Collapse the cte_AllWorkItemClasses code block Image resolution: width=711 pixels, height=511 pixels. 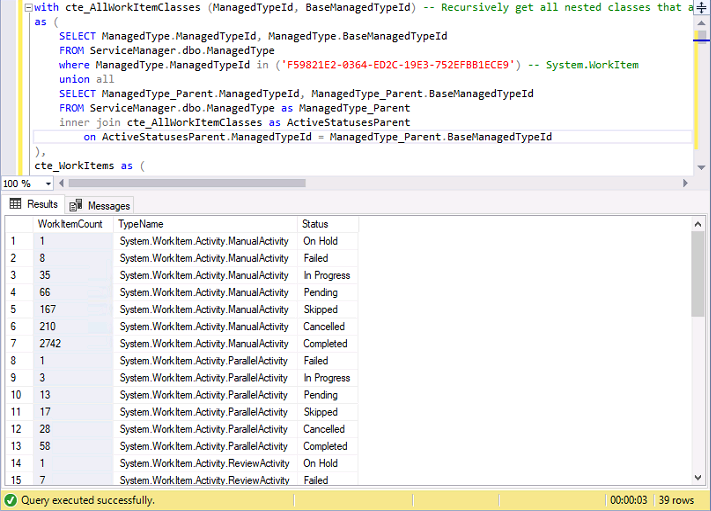coord(27,7)
